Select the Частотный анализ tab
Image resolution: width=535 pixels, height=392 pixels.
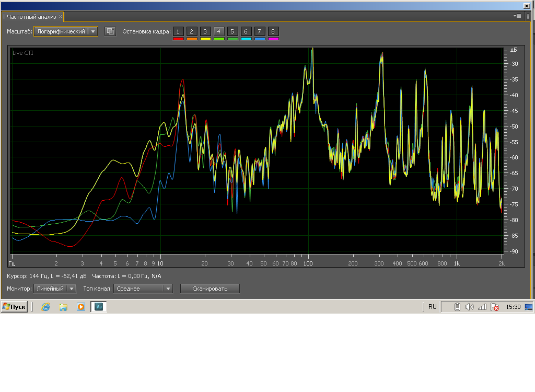click(x=31, y=17)
